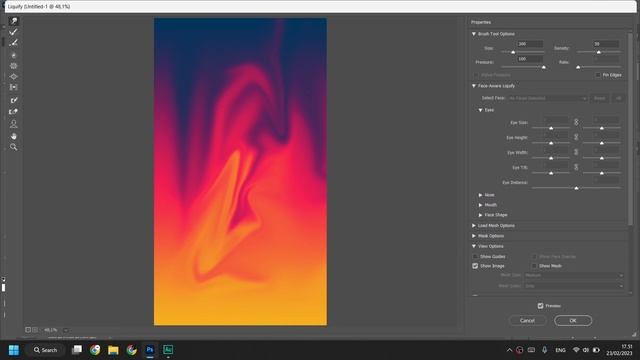Toggle the Show Face Overlay checkbox

tap(534, 256)
